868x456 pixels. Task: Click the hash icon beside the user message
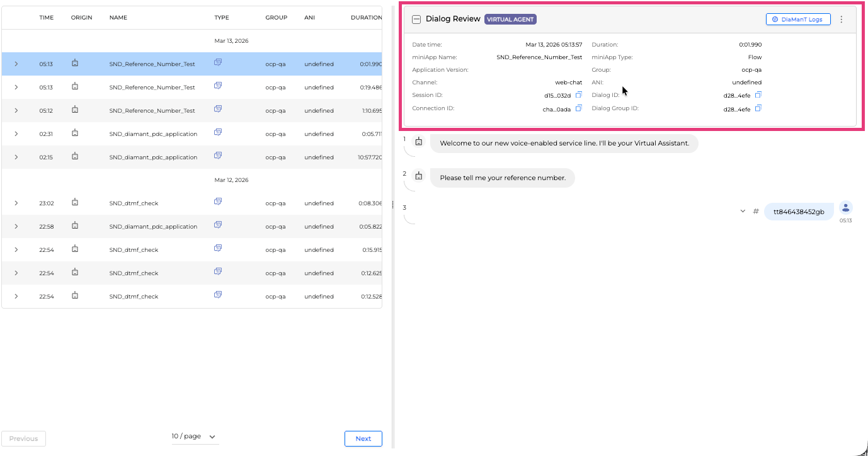[x=756, y=212]
